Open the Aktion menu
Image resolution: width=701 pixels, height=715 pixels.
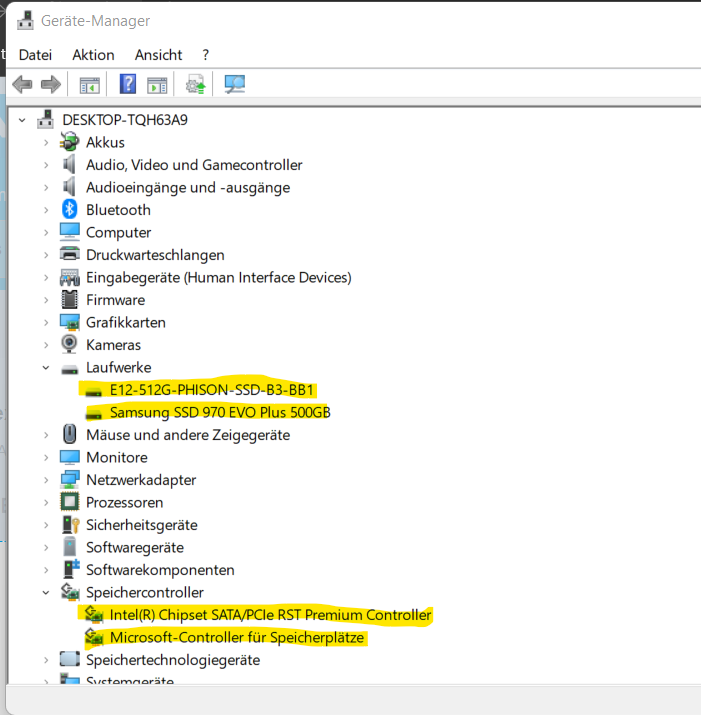pyautogui.click(x=93, y=55)
